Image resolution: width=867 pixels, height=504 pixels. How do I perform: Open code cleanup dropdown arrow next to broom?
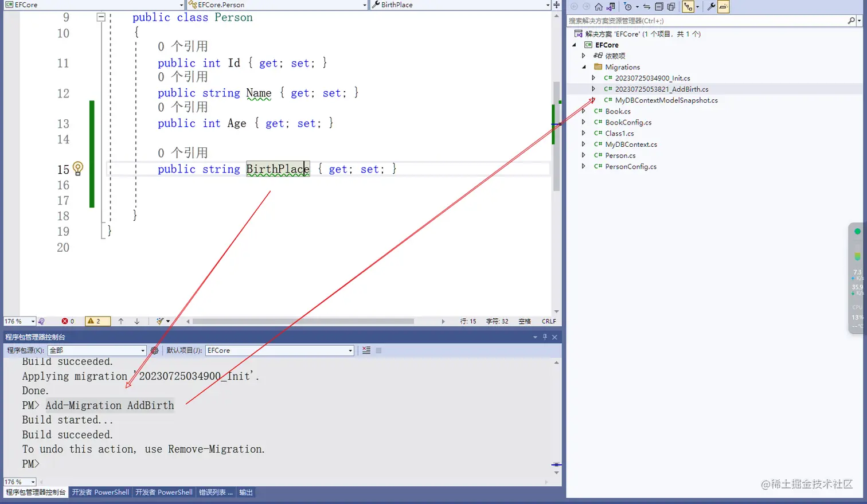168,321
